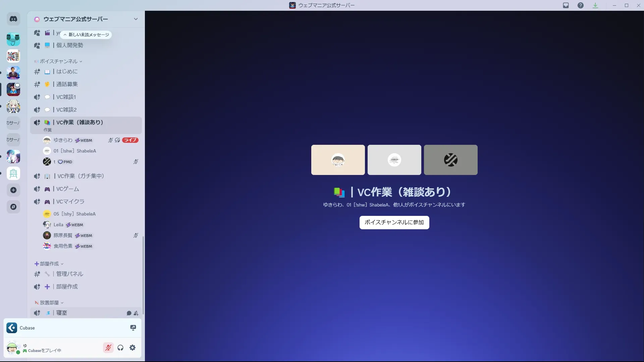644x362 pixels.
Task: Click the green download update icon
Action: point(595,5)
